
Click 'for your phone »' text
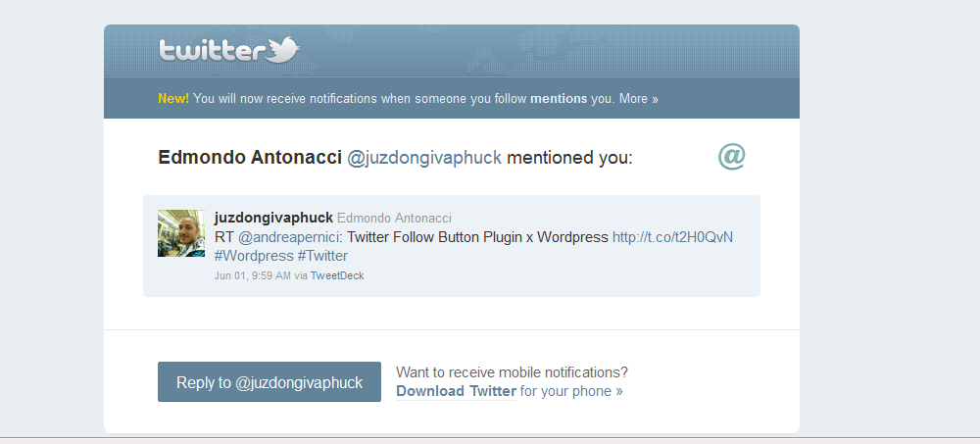(x=571, y=391)
